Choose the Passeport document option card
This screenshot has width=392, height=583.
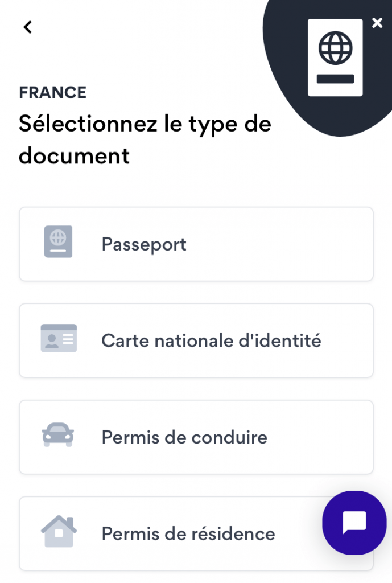196,244
